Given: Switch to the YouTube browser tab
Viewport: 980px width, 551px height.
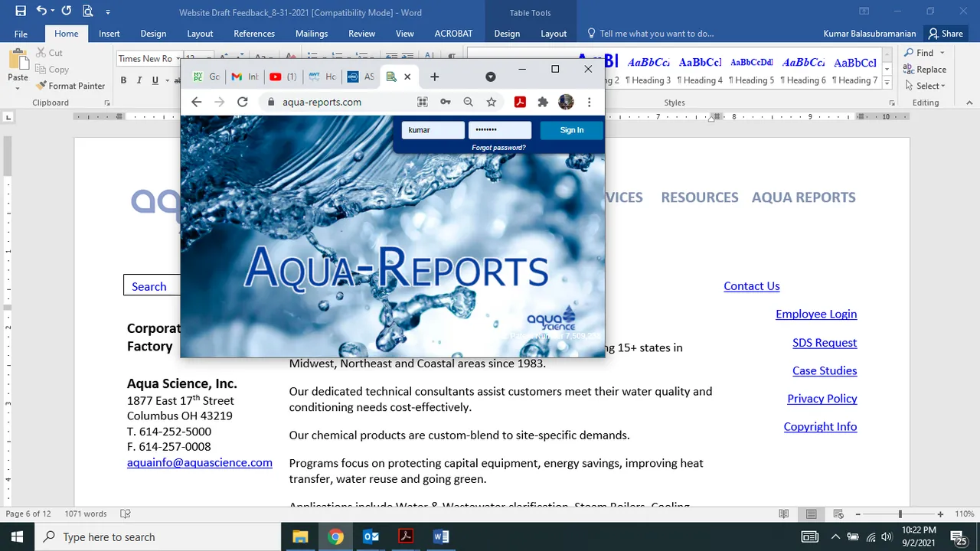Looking at the screenshot, I should 283,77.
